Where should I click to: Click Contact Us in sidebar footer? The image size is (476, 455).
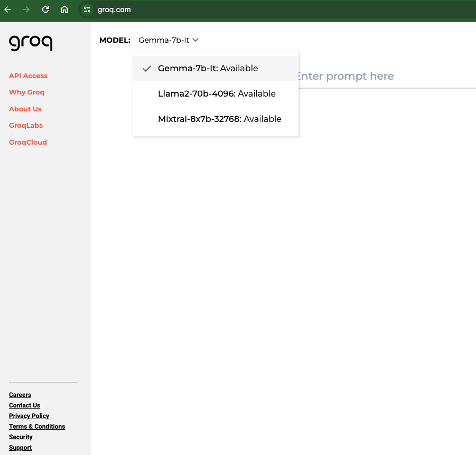coord(25,405)
